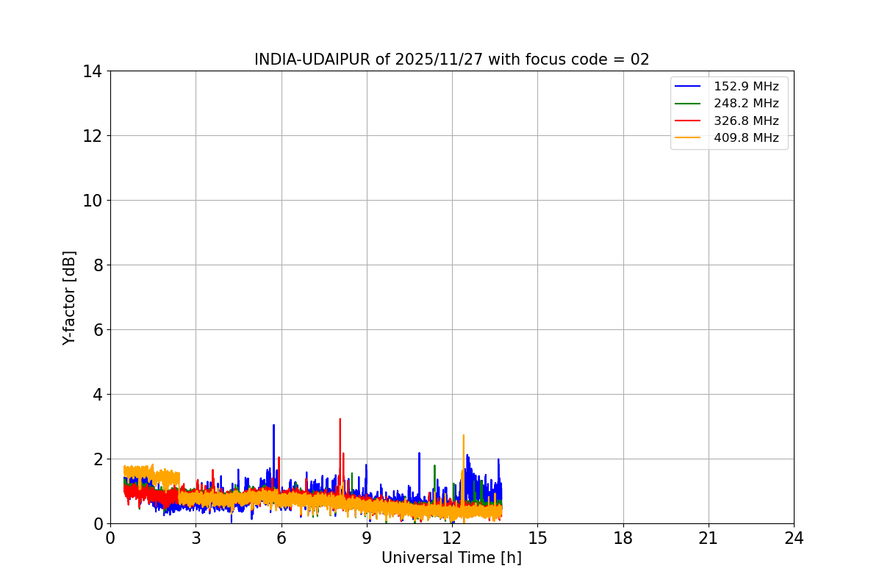Screen dimensions: 882x588
Task: Click the orange spike peak after 12 h
Action: click(463, 436)
